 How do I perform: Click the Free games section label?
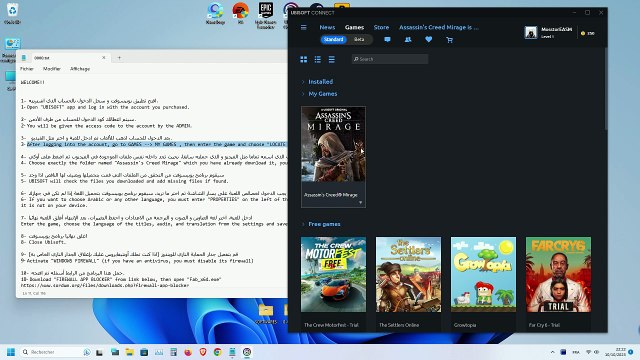tap(324, 224)
